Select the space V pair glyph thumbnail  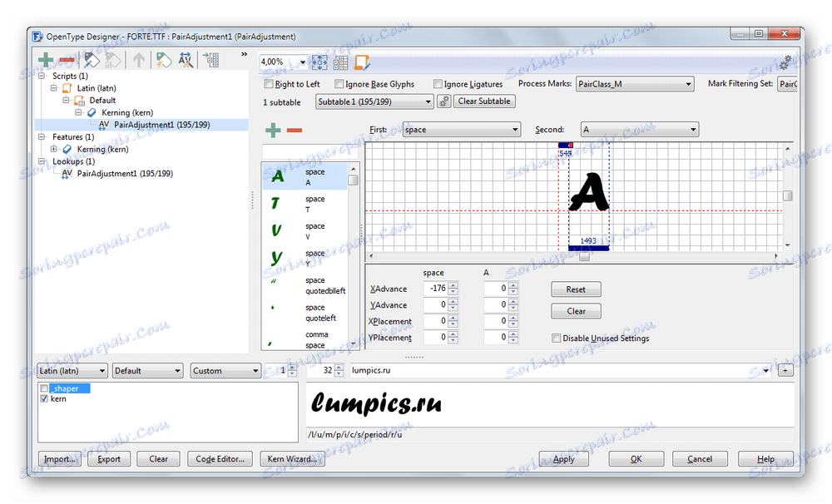tap(276, 230)
